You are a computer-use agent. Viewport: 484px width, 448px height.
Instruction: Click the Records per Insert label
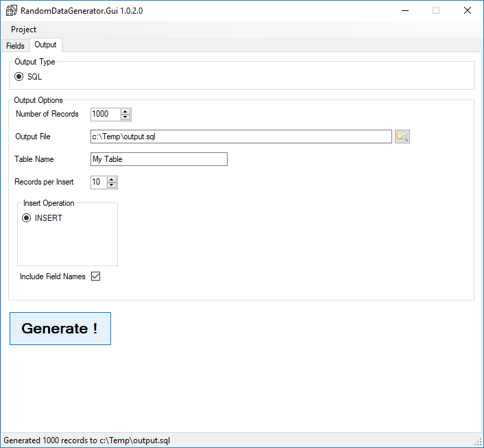pos(44,182)
